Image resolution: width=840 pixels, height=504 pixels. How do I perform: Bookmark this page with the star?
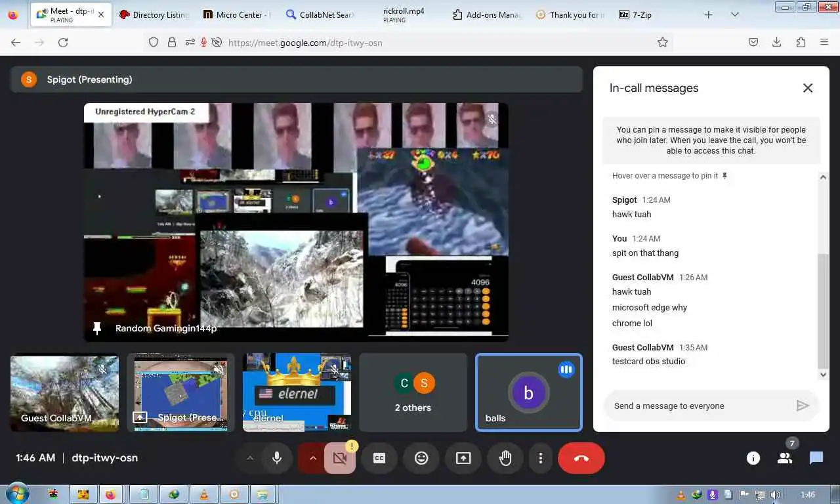pos(663,42)
